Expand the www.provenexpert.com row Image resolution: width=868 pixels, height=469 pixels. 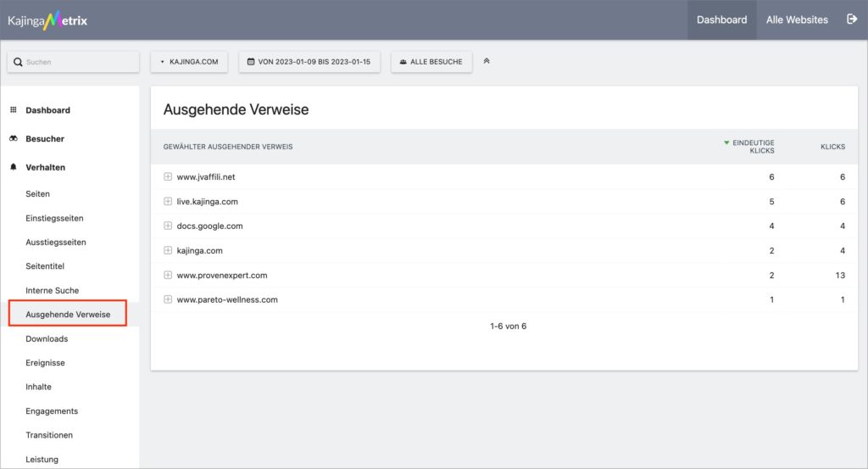[x=168, y=275]
